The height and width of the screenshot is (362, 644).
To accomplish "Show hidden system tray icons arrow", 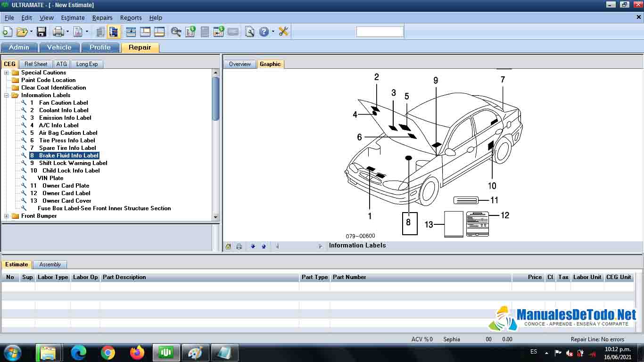I will 546,353.
